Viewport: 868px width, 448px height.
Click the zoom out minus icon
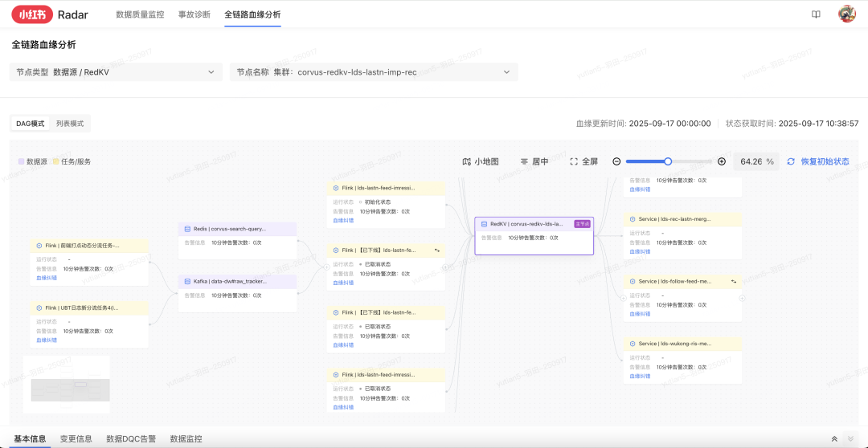tap(616, 161)
